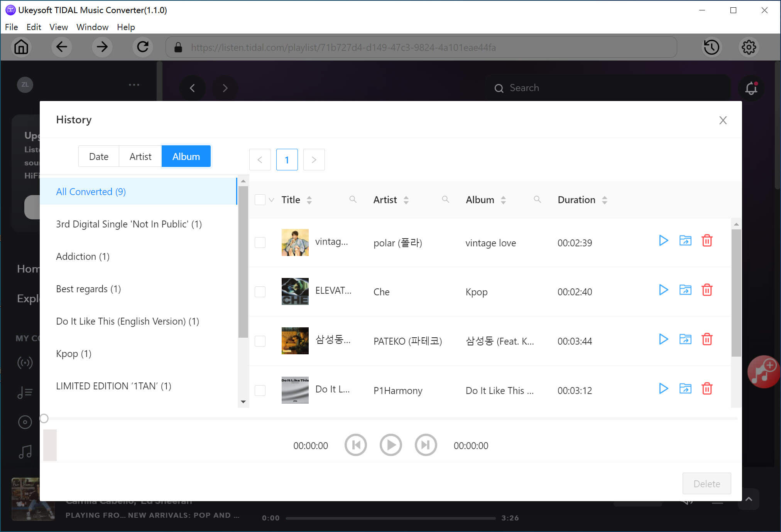The width and height of the screenshot is (781, 532).
Task: Click the red add-music floating button
Action: [764, 372]
